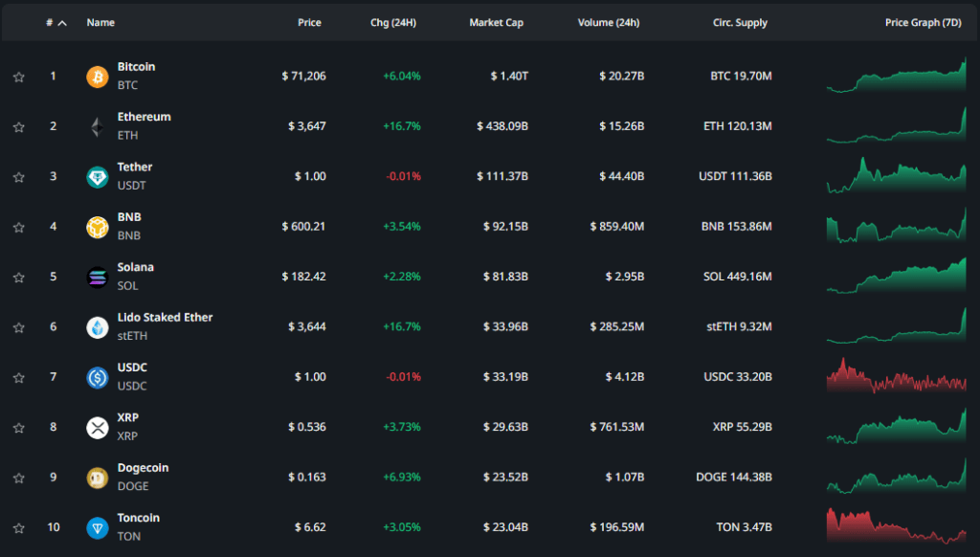Sort the table by Market Cap header
This screenshot has width=980, height=557.
coord(495,23)
